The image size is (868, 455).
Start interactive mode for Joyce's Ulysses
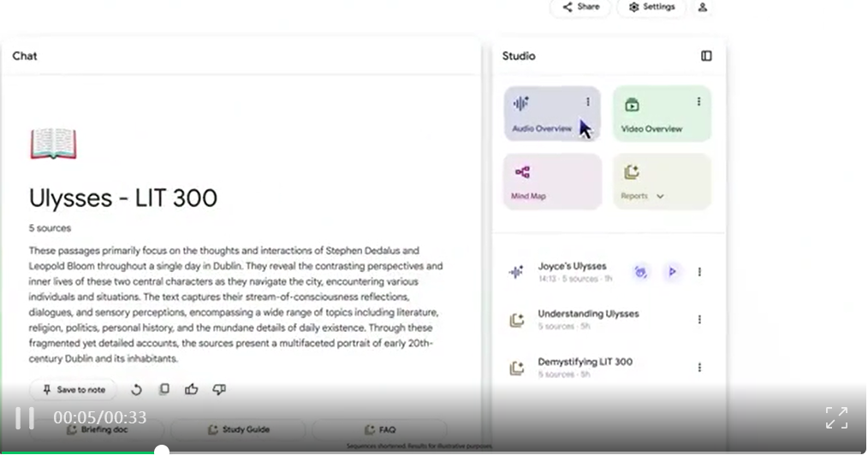640,272
